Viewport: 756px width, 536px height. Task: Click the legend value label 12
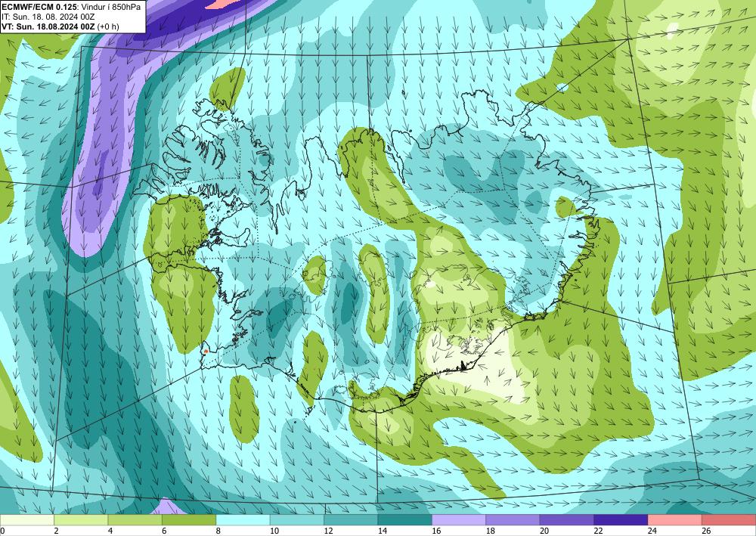[328, 531]
